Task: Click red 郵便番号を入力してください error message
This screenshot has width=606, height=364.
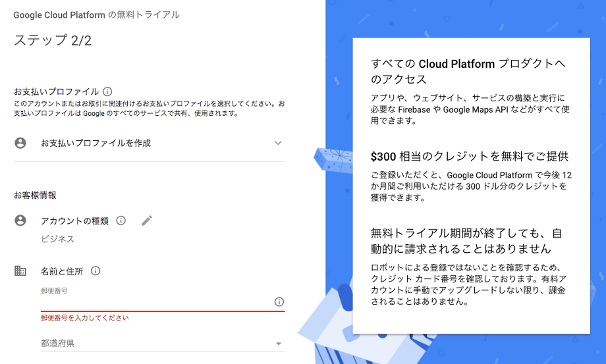Action: tap(84, 318)
